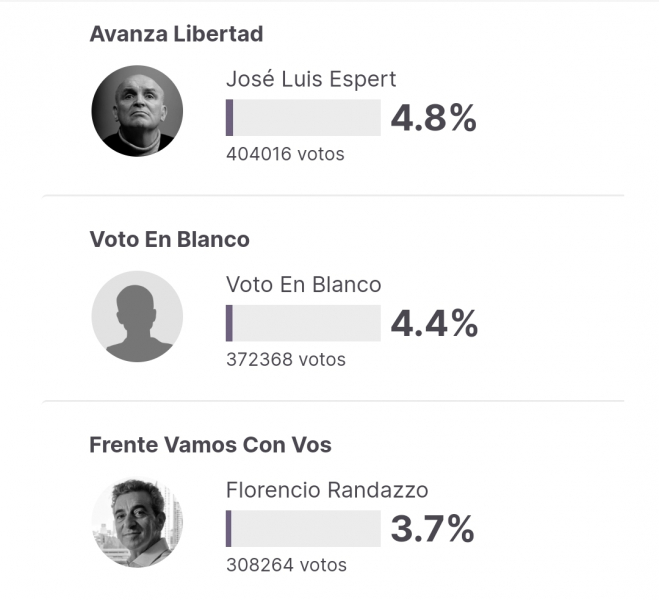Select the Voto En Blanco bold heading

[x=169, y=239]
